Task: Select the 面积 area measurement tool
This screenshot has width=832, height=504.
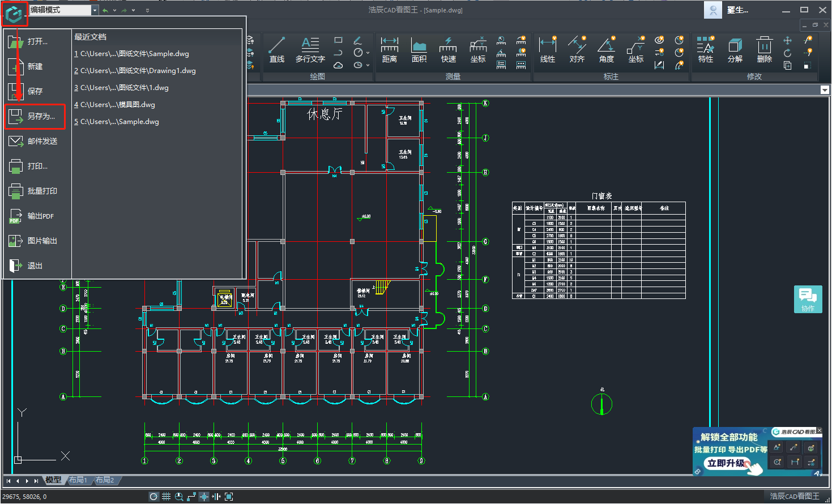Action: tap(419, 49)
